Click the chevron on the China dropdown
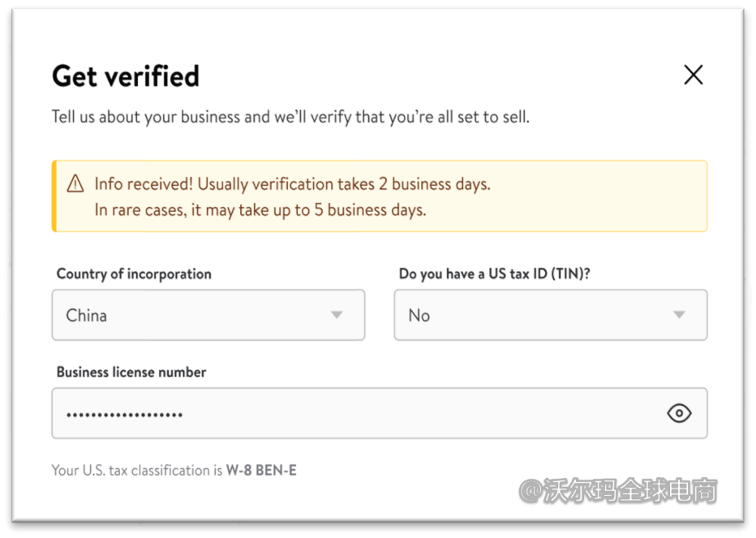 [336, 315]
